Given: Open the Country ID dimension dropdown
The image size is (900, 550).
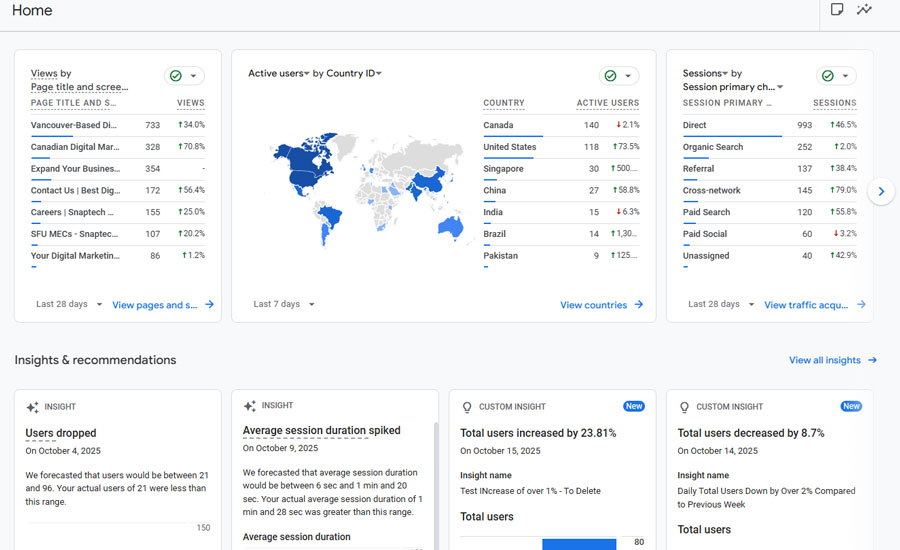Looking at the screenshot, I should [354, 73].
